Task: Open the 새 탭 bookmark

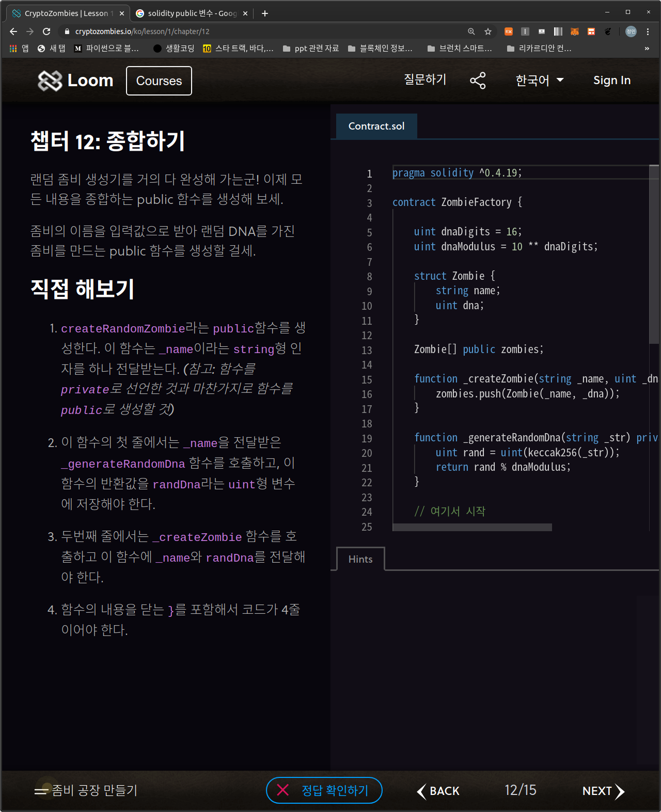Action: click(51, 49)
